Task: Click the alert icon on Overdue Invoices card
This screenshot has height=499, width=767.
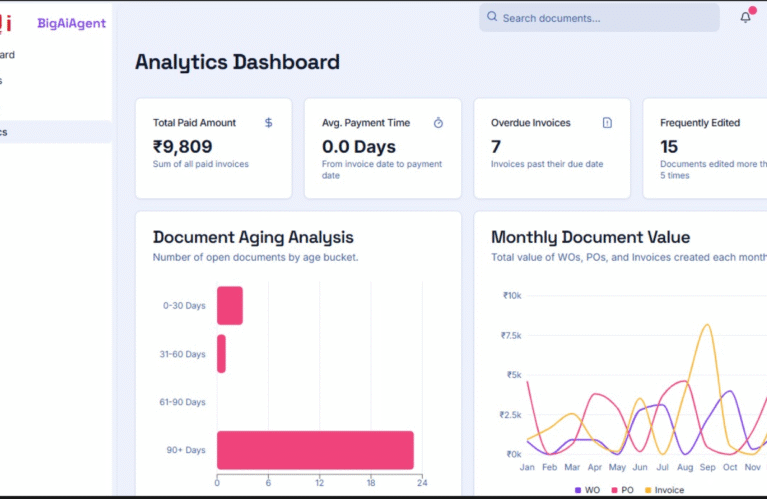Action: (x=607, y=123)
